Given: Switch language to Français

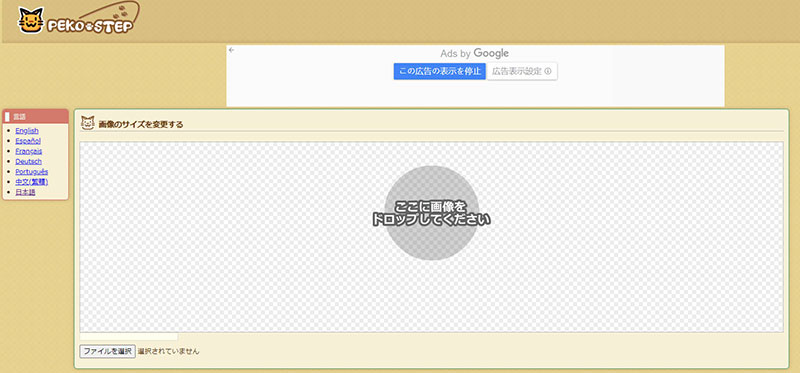Looking at the screenshot, I should click(29, 151).
